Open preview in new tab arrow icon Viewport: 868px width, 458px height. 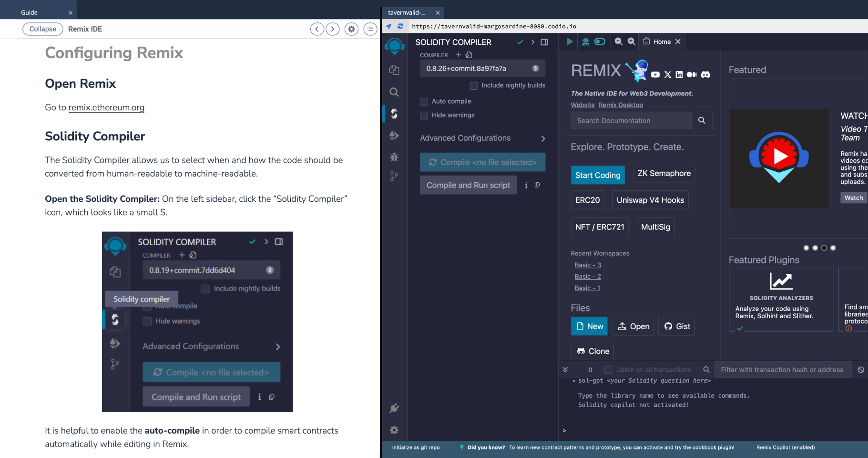[388, 26]
